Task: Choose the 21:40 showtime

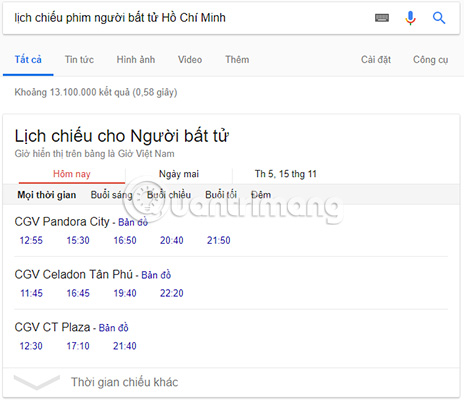Action: click(x=125, y=346)
